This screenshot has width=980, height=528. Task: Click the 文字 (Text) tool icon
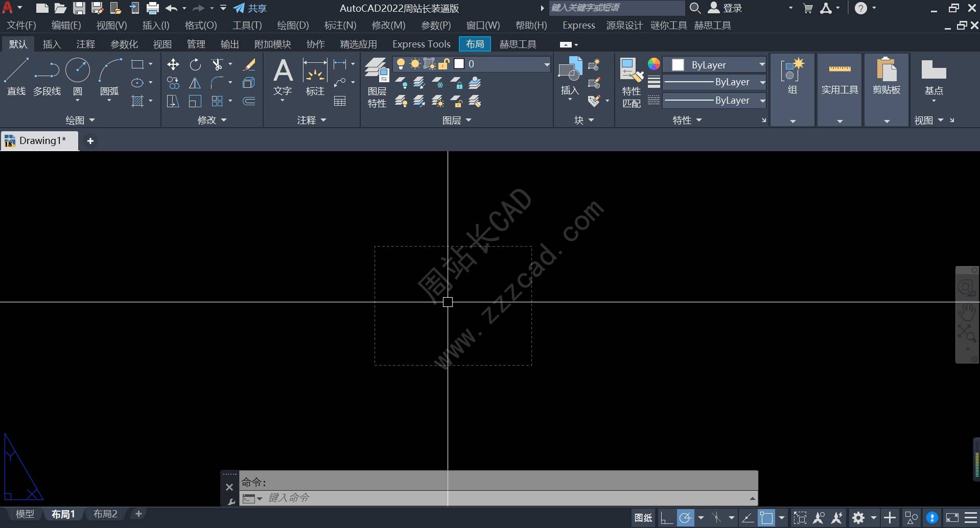283,77
